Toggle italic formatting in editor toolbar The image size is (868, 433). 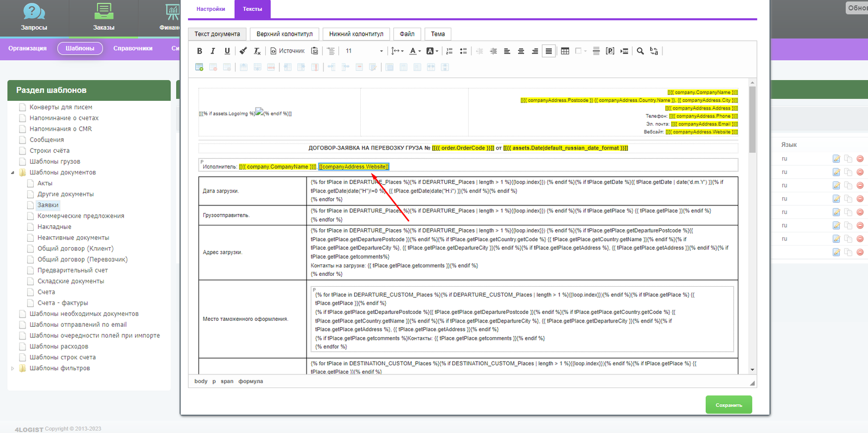[213, 51]
